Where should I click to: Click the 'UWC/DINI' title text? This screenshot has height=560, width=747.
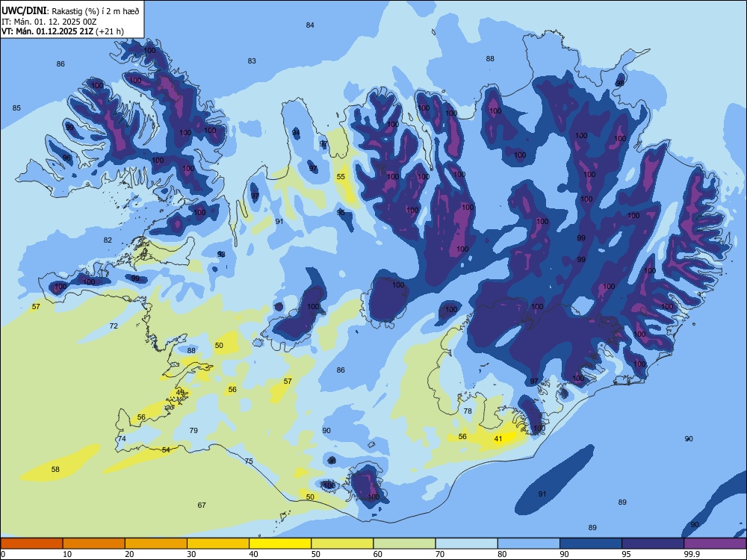point(24,11)
